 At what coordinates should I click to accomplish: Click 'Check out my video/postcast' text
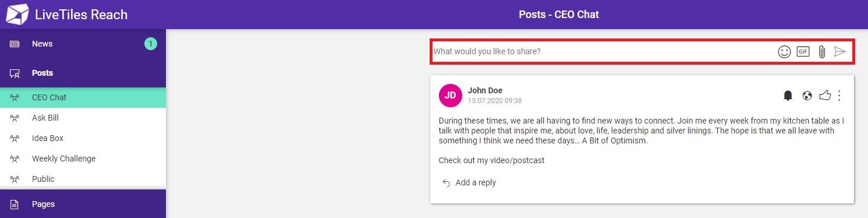[492, 160]
